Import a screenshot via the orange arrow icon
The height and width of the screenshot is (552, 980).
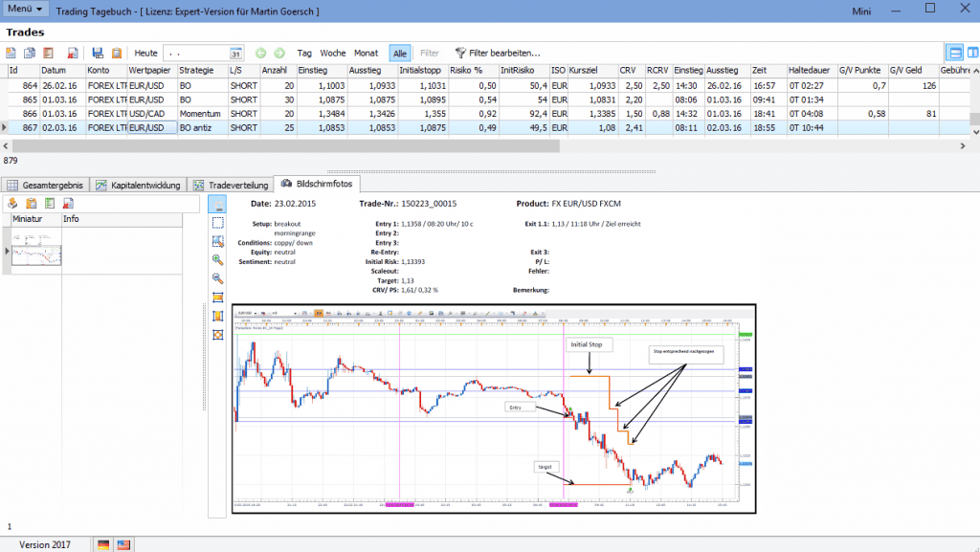(x=12, y=203)
